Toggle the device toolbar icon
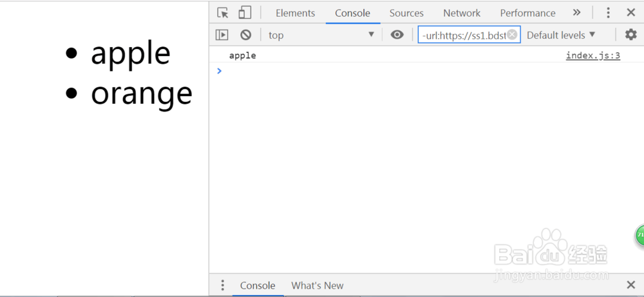 (245, 13)
